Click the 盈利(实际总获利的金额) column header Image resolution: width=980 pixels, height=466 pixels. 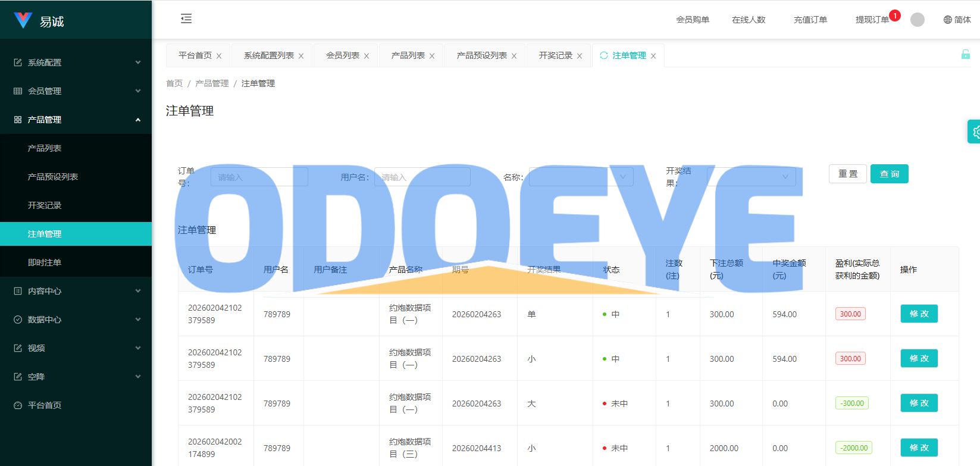click(x=857, y=269)
